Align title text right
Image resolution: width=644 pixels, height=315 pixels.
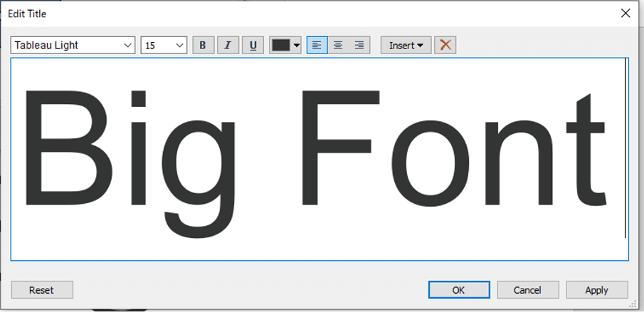359,45
